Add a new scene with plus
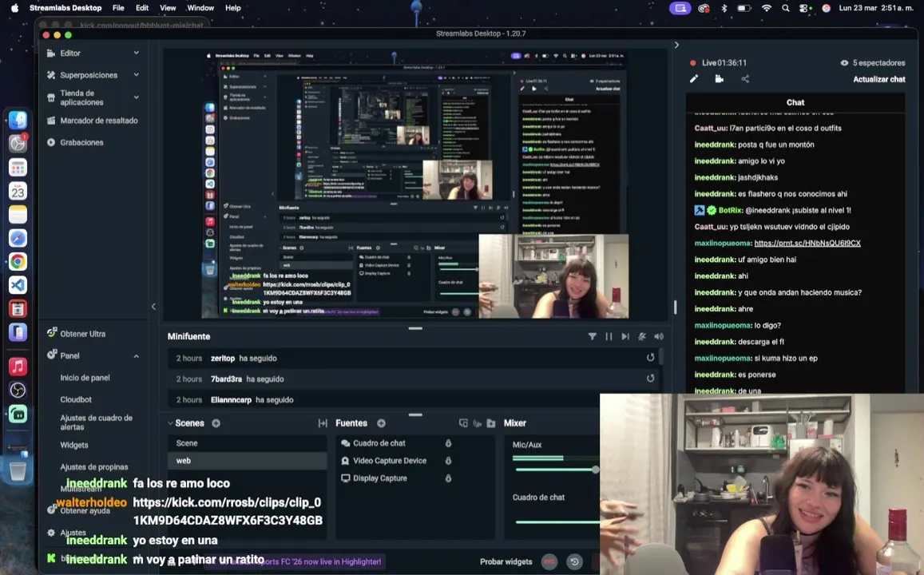Image resolution: width=924 pixels, height=575 pixels. pos(216,423)
